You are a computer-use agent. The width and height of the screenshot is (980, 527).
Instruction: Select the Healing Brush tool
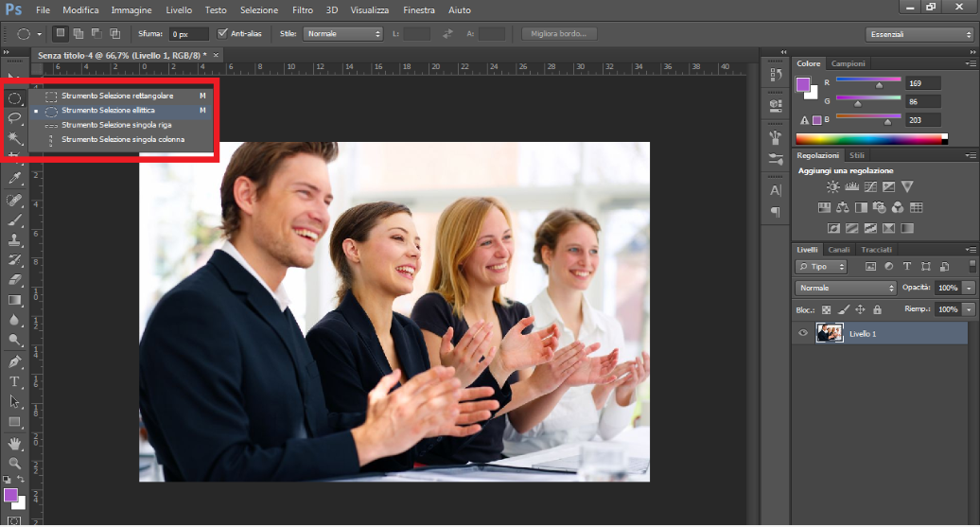click(x=14, y=200)
